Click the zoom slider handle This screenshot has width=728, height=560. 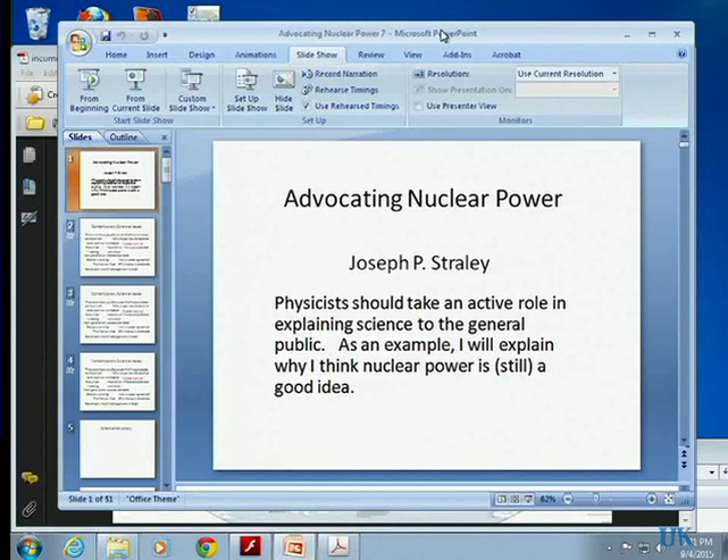596,499
